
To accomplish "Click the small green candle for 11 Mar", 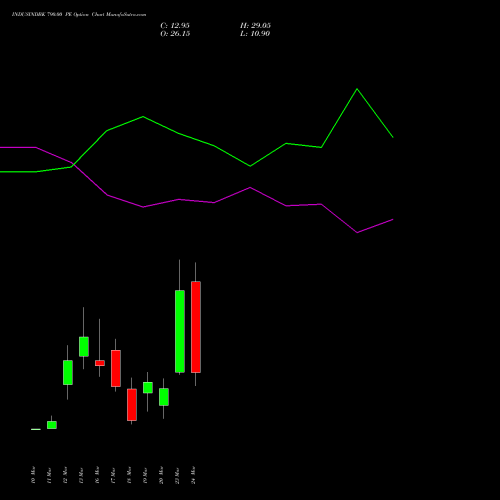I will pyautogui.click(x=52, y=425).
